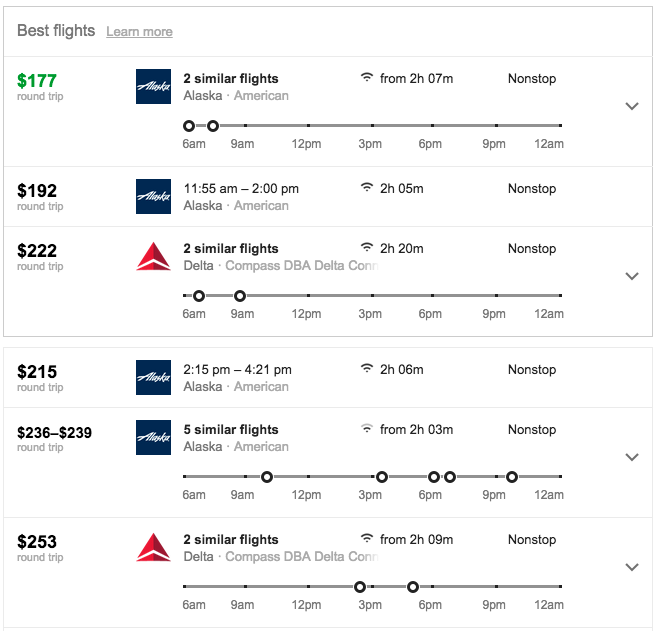Click first departure marker on $177 timeline
This screenshot has width=655, height=631.
click(189, 126)
